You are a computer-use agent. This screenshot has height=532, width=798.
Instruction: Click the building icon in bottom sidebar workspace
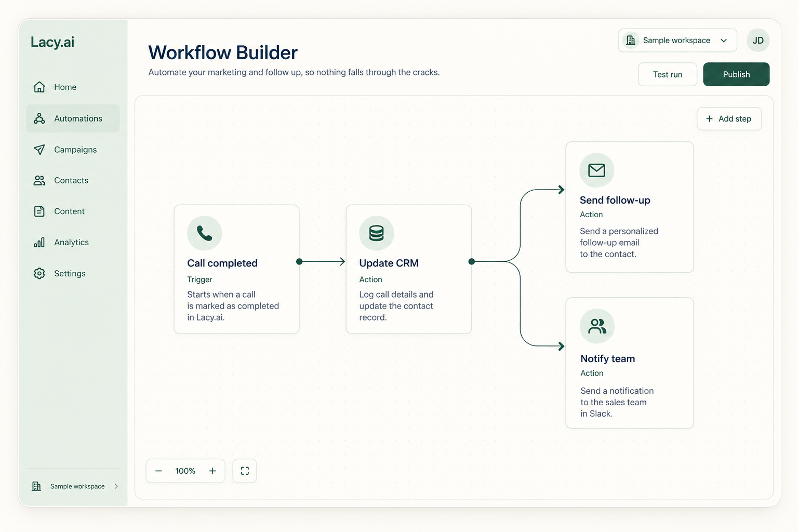(36, 486)
